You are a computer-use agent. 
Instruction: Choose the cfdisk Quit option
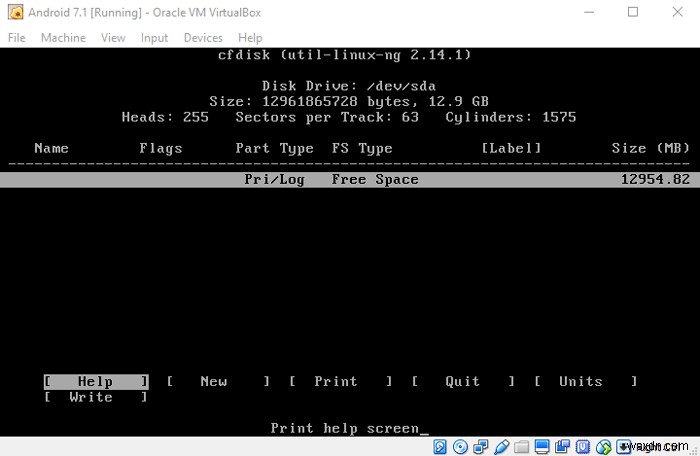(x=463, y=381)
